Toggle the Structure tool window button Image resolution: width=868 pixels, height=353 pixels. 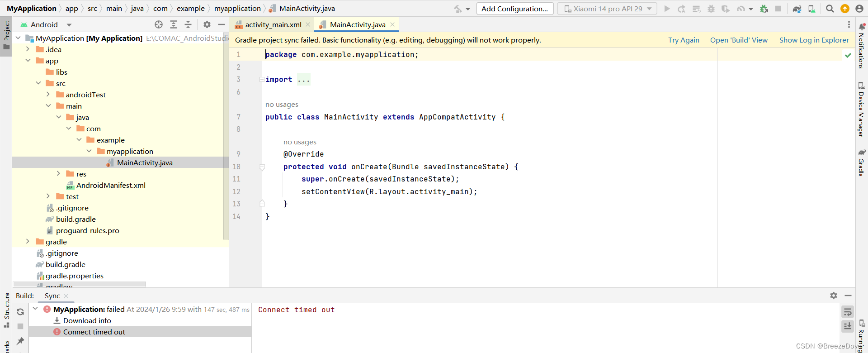pyautogui.click(x=6, y=310)
